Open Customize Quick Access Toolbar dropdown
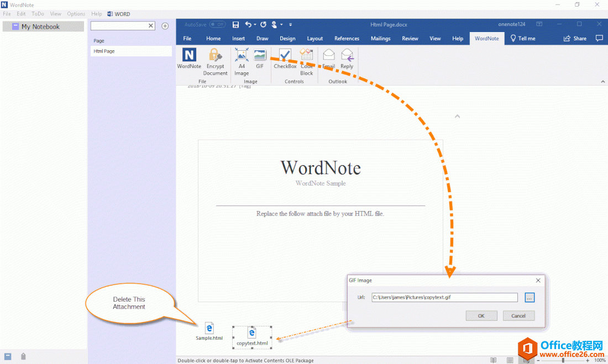Screen dimensions: 608x364 click(x=291, y=25)
